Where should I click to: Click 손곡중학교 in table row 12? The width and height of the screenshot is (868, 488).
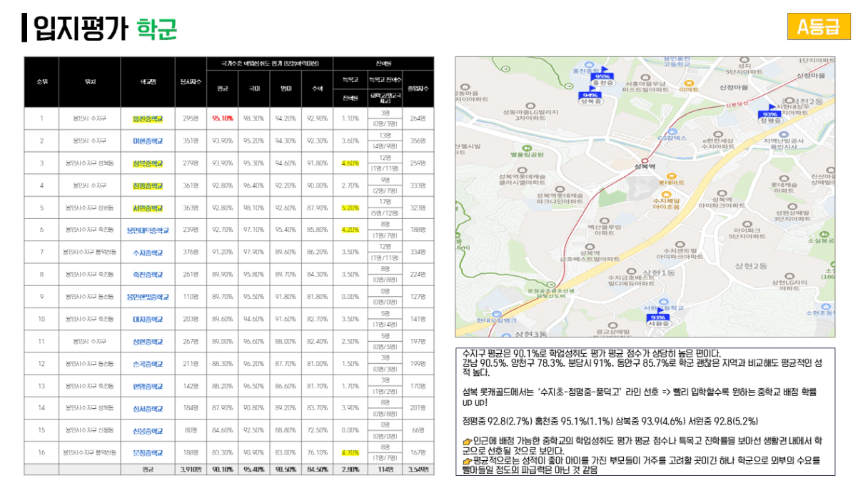pyautogui.click(x=148, y=364)
